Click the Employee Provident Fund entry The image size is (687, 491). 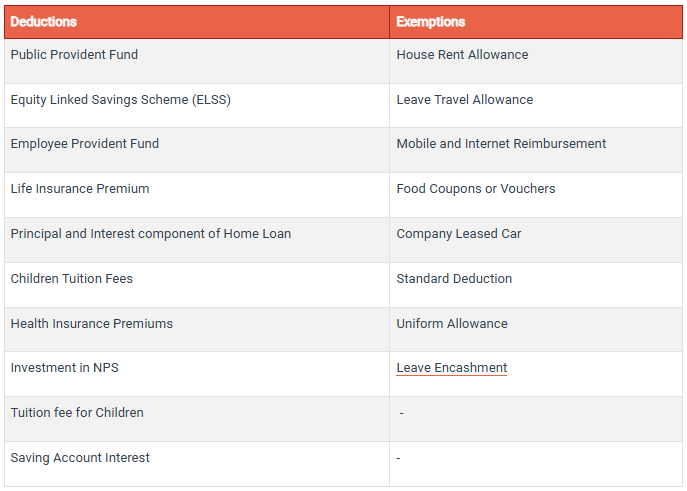click(84, 144)
